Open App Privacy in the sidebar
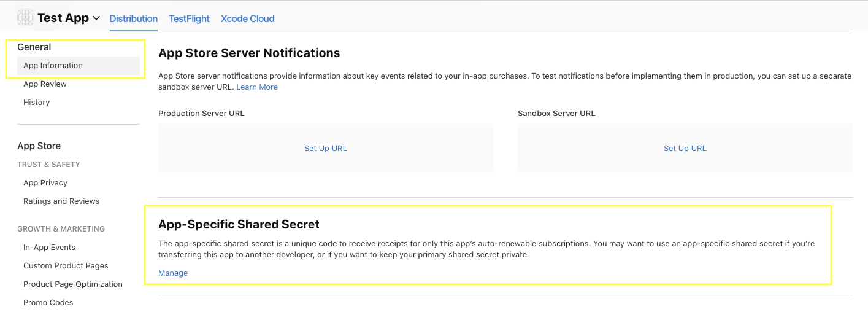Image resolution: width=868 pixels, height=312 pixels. tap(45, 183)
